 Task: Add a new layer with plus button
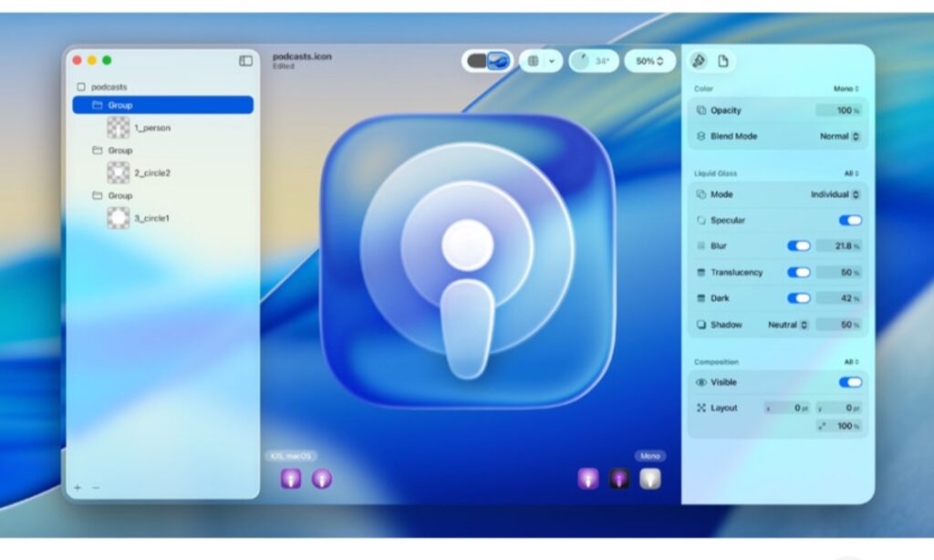(x=78, y=487)
